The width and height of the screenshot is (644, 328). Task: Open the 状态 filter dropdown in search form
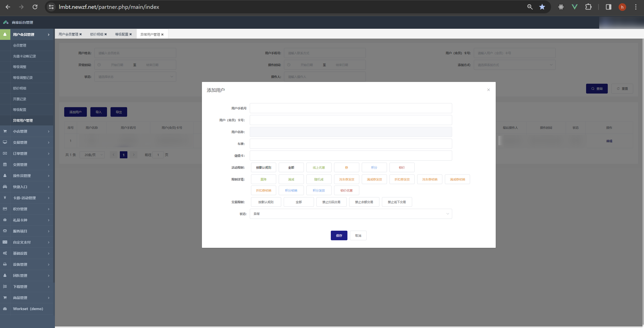[135, 77]
